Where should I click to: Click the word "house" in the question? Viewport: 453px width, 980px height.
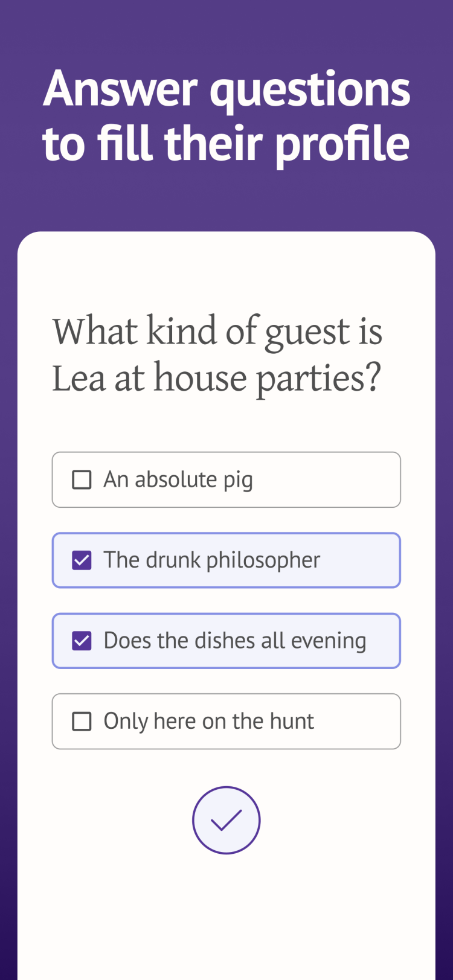pyautogui.click(x=200, y=379)
